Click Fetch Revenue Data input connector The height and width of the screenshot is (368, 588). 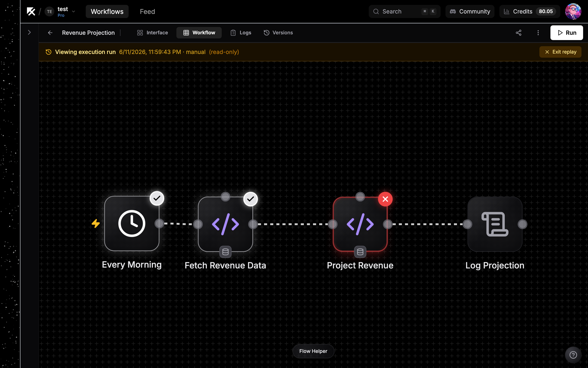point(198,224)
